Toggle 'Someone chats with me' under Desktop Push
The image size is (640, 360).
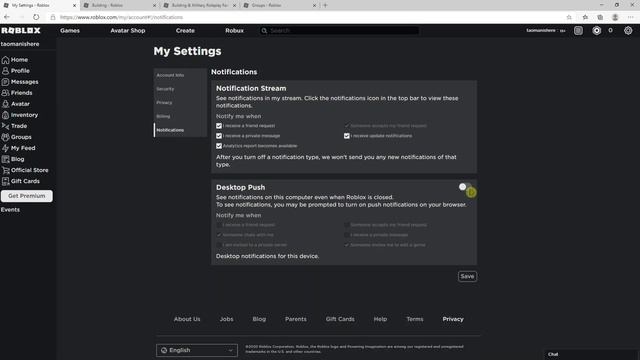219,235
